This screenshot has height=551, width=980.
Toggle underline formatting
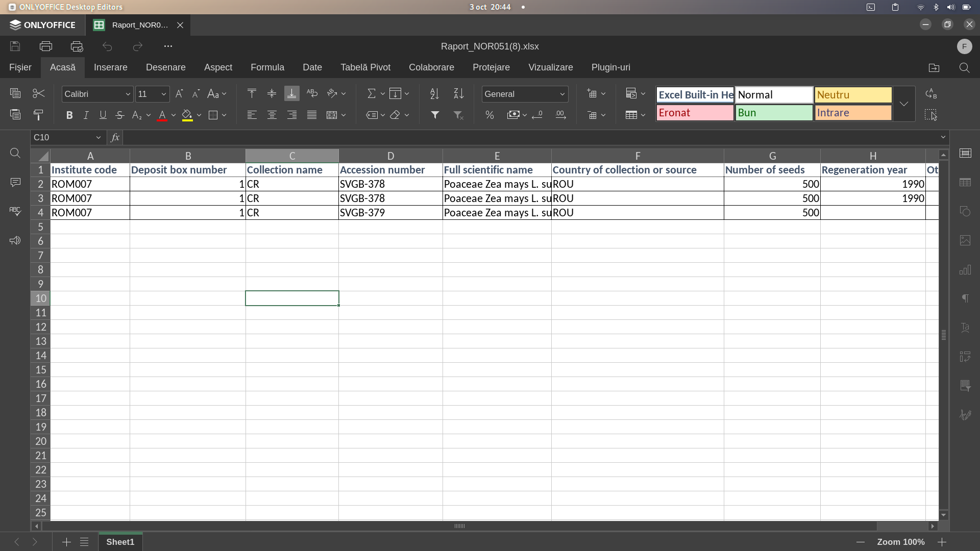pos(103,115)
